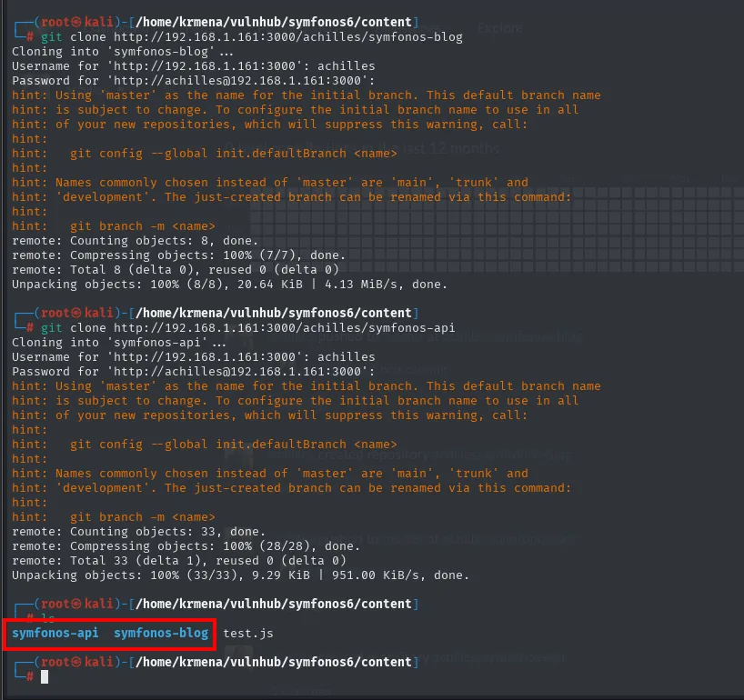Click the "Counting objects: 33, done." line
The image size is (744, 700).
pos(138,532)
